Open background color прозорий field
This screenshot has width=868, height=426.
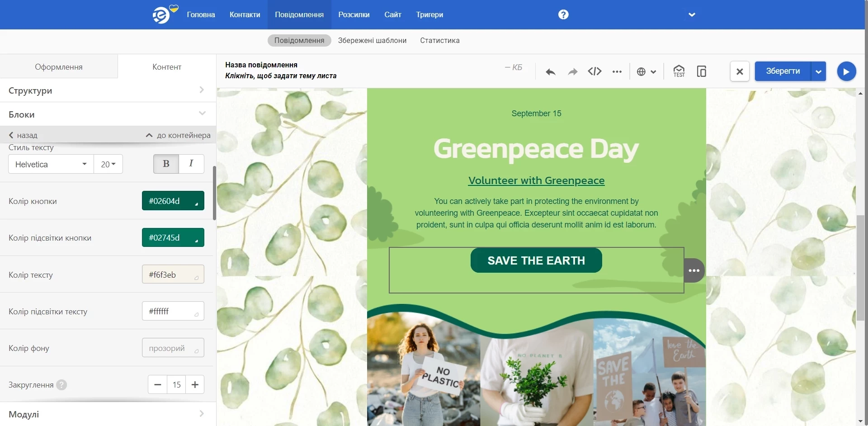click(173, 348)
